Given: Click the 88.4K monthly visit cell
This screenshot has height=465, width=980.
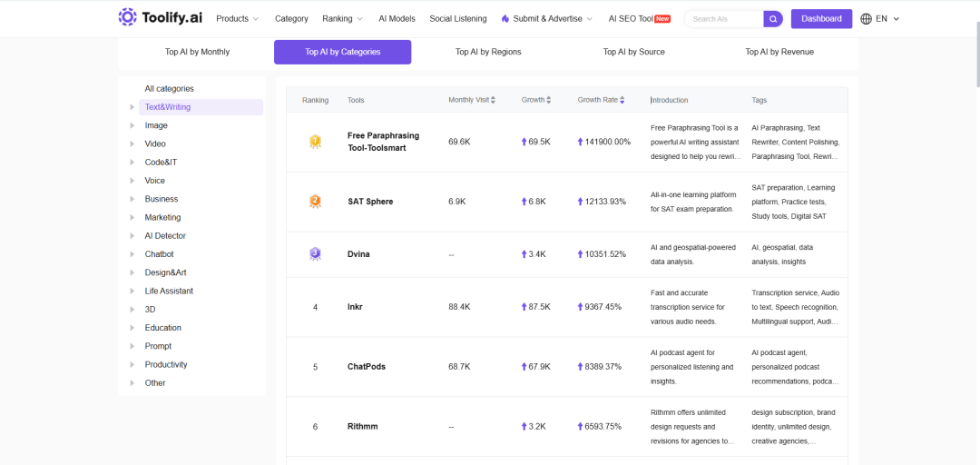Looking at the screenshot, I should [459, 307].
